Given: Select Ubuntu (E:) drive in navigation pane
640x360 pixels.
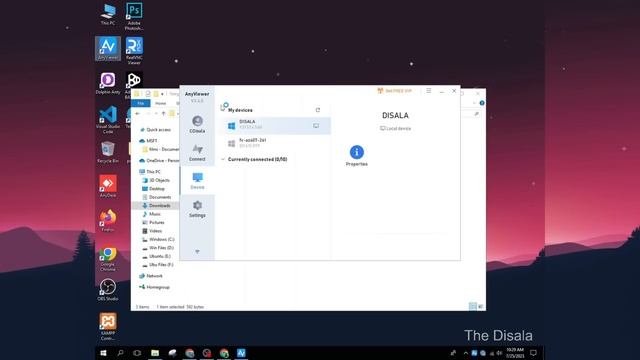Looking at the screenshot, I should (156, 256).
